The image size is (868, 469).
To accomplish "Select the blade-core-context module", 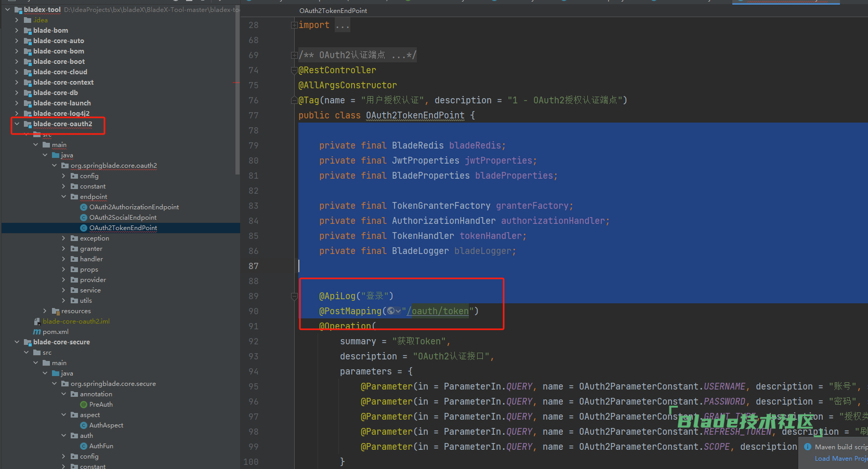I will click(x=63, y=83).
